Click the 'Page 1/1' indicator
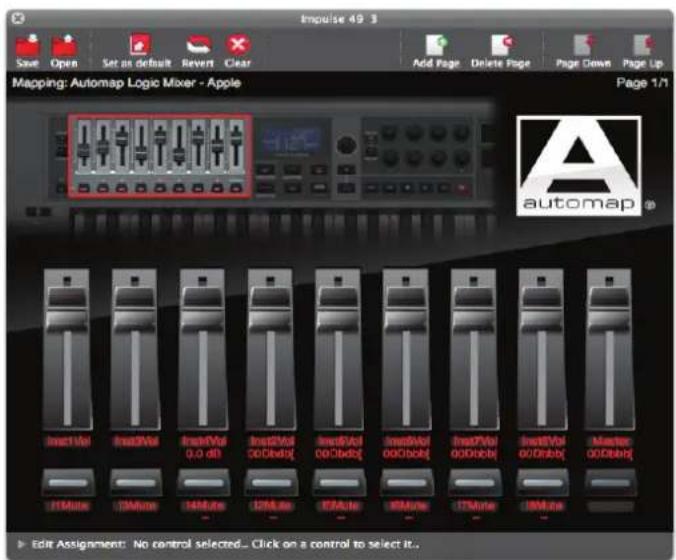The width and height of the screenshot is (676, 560). (x=642, y=83)
